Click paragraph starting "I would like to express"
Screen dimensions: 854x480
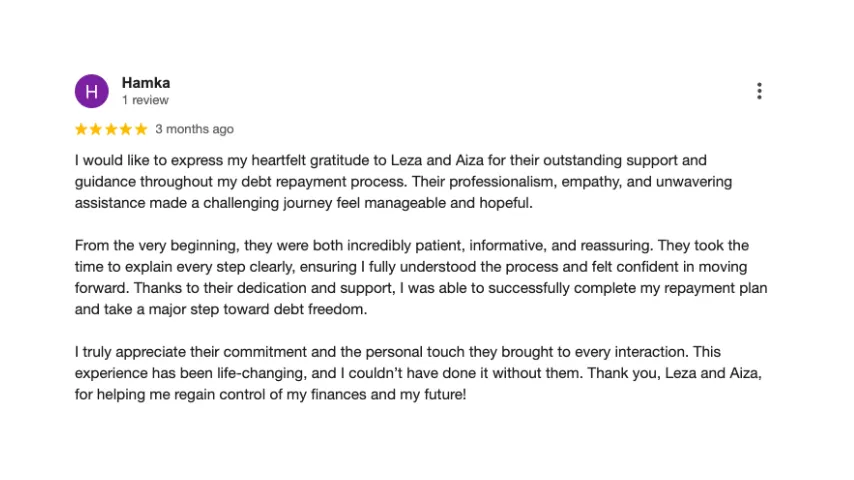point(403,181)
